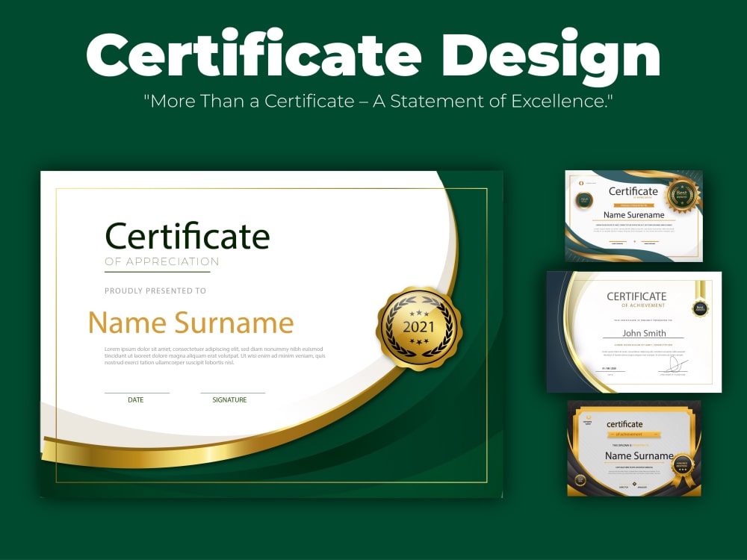Image resolution: width=747 pixels, height=560 pixels.
Task: Click the large 'Certificate' title on main certificate
Action: [187, 236]
